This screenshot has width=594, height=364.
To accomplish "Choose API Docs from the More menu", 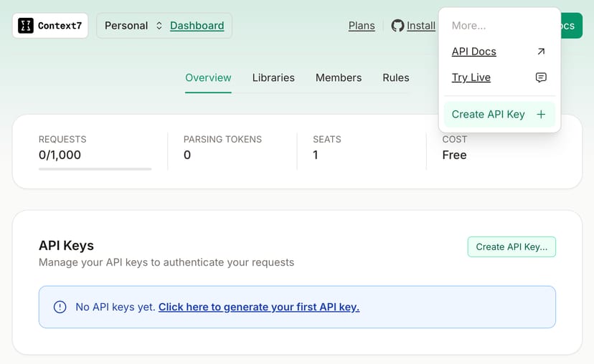I will coord(474,52).
